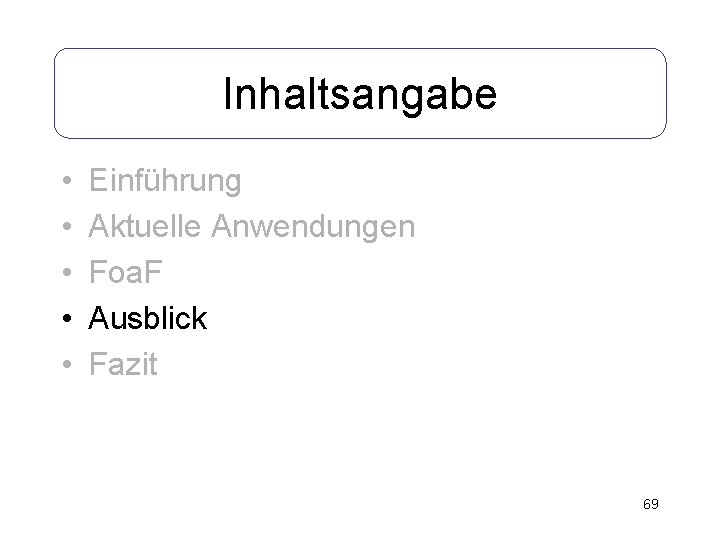
Task: Click the Einführung agenda item
Action: (165, 180)
